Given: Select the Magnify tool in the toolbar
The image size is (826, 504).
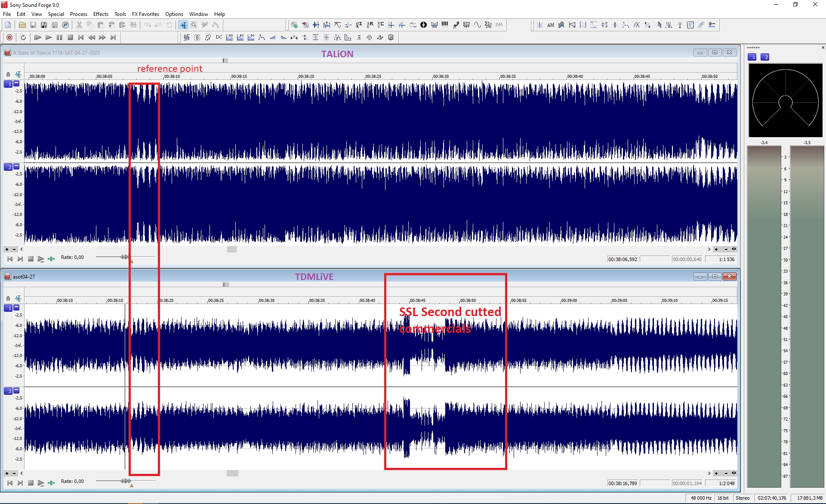Looking at the screenshot, I should 194,25.
